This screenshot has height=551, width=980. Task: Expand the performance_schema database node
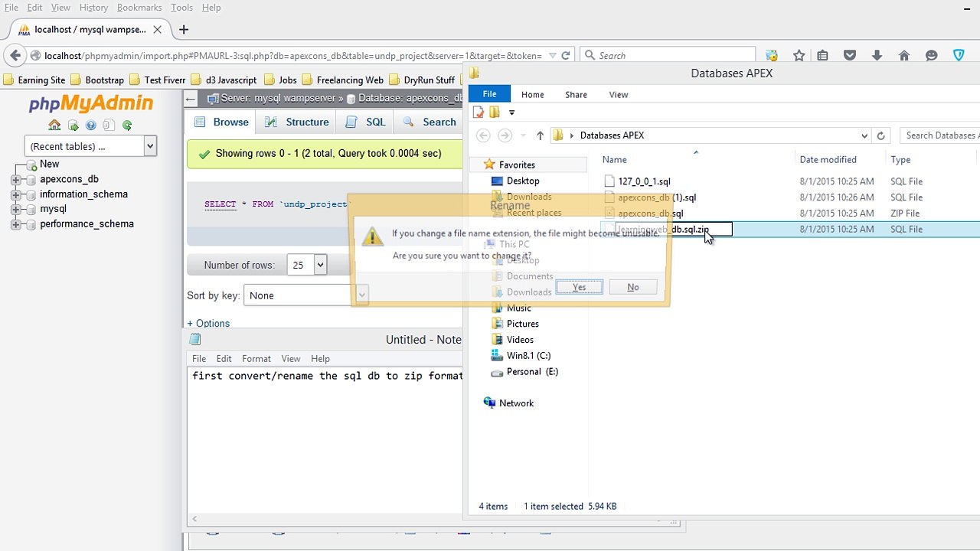(15, 224)
